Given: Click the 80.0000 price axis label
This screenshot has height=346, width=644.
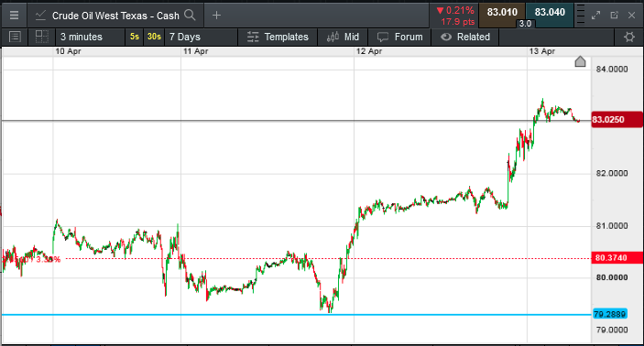Looking at the screenshot, I should point(612,277).
